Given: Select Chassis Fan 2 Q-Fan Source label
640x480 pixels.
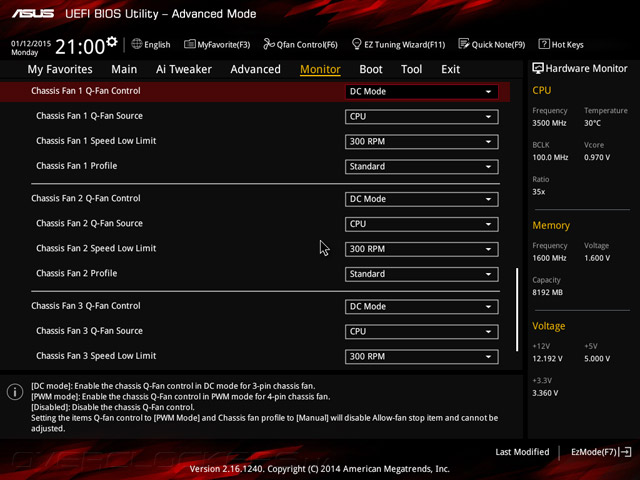Looking at the screenshot, I should pos(89,223).
